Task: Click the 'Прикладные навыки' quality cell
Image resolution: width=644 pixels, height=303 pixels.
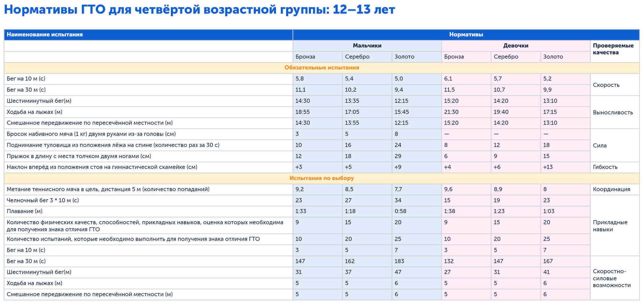Action: pyautogui.click(x=610, y=226)
